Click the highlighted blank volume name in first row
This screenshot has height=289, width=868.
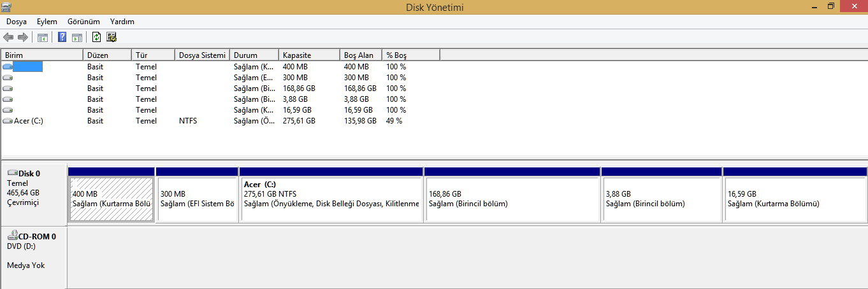28,67
